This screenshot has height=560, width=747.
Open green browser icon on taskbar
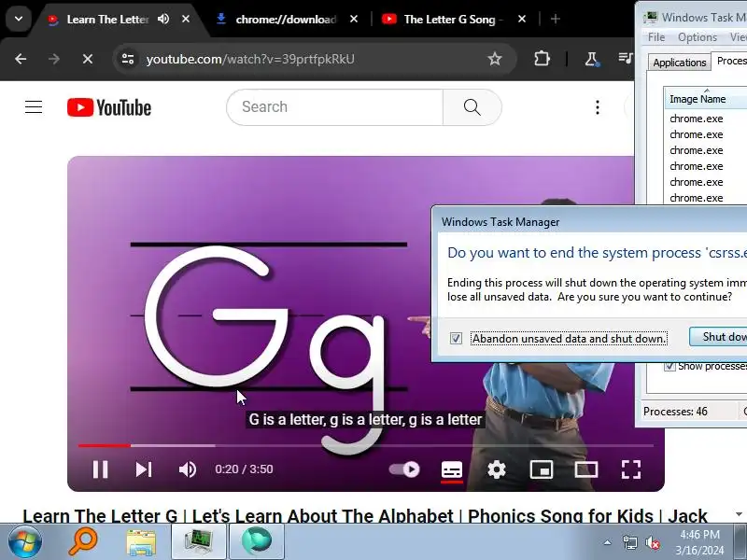tap(257, 542)
